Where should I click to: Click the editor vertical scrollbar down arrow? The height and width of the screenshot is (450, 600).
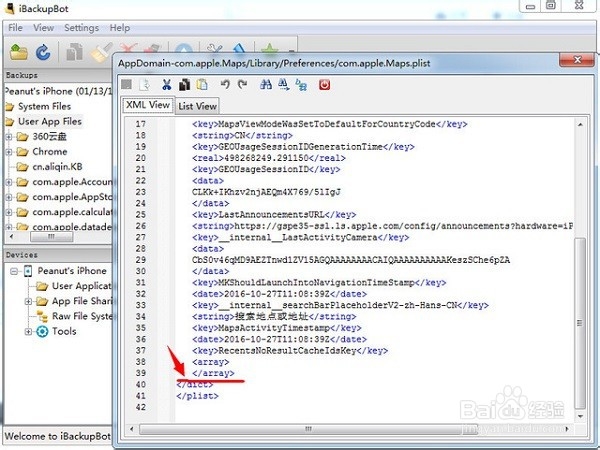[x=580, y=416]
